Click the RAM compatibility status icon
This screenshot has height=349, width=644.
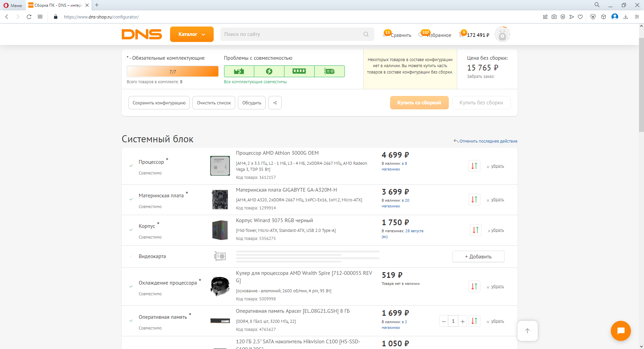(299, 71)
